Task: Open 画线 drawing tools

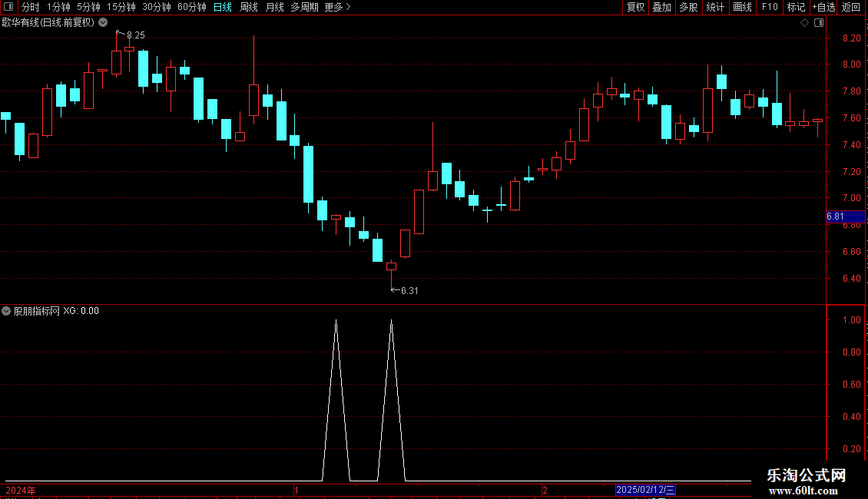Action: tap(742, 7)
